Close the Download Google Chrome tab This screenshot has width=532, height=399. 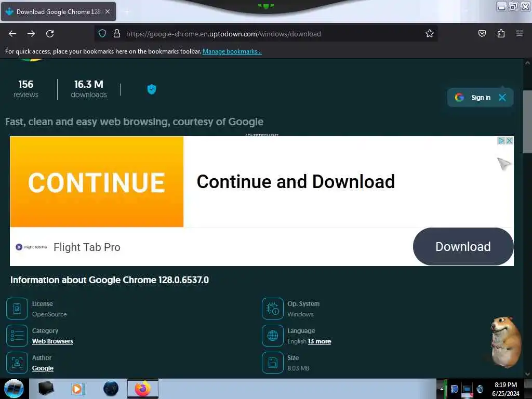tap(108, 11)
